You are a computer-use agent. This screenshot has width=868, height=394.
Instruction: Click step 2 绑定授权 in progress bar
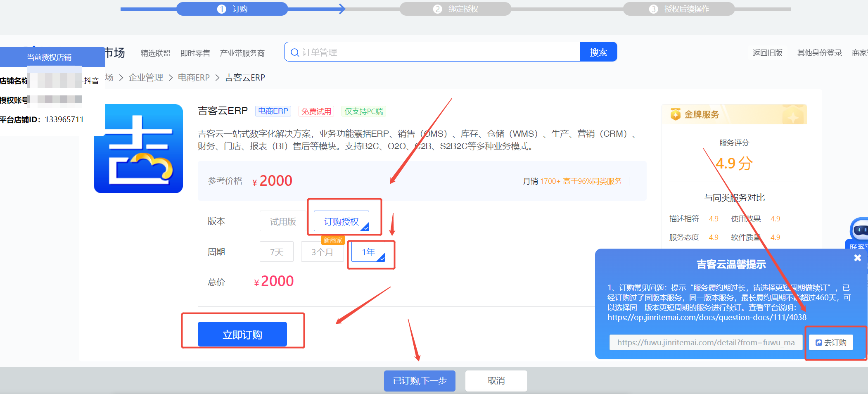click(x=455, y=9)
